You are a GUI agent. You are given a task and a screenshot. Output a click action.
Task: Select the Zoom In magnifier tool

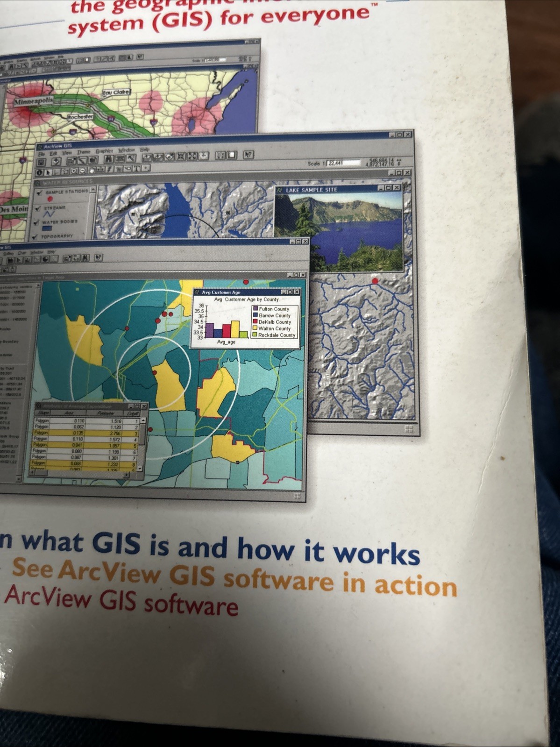pos(74,171)
